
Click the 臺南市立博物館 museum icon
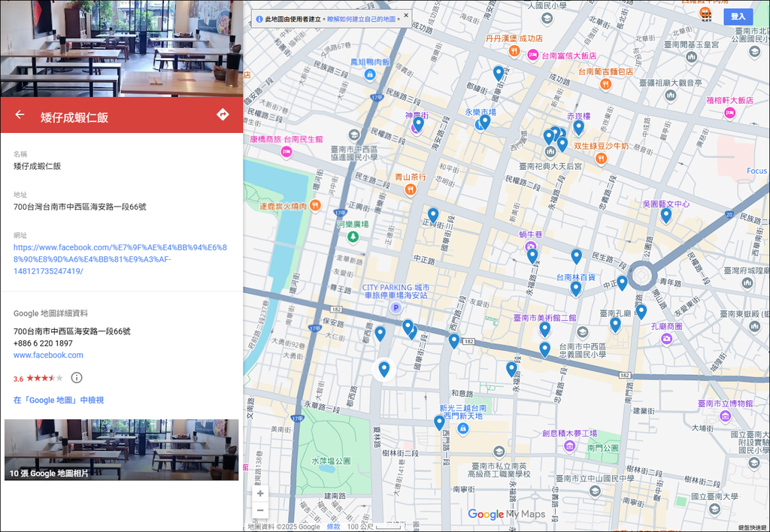click(726, 416)
